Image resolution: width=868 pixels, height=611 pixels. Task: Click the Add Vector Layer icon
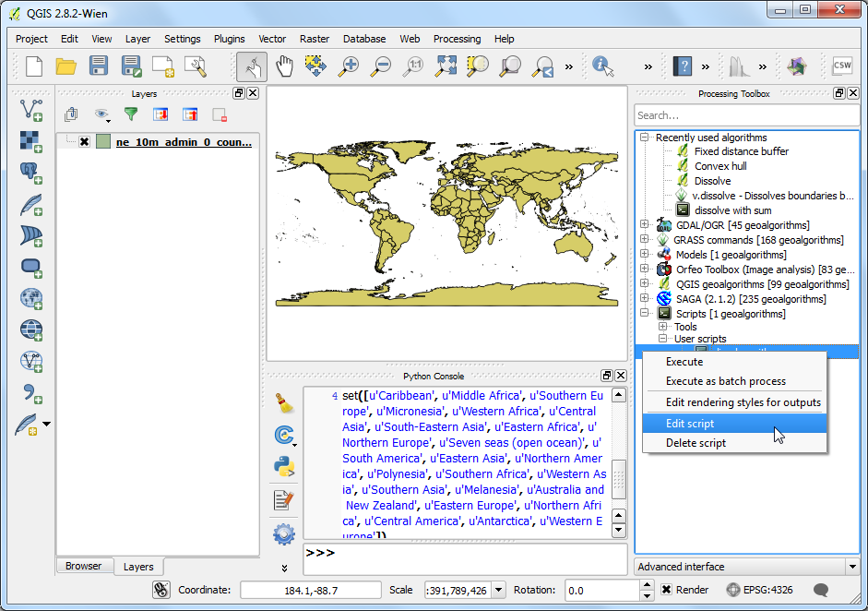coord(31,110)
